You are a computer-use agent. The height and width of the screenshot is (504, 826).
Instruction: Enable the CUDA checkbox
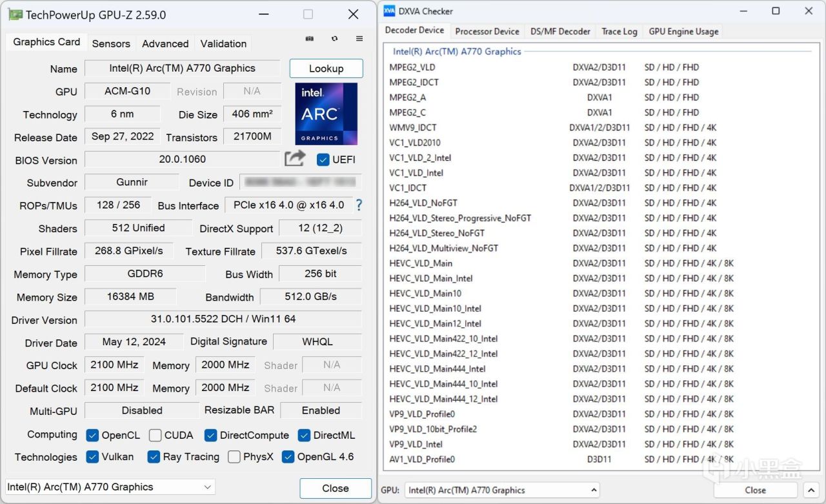pos(155,435)
